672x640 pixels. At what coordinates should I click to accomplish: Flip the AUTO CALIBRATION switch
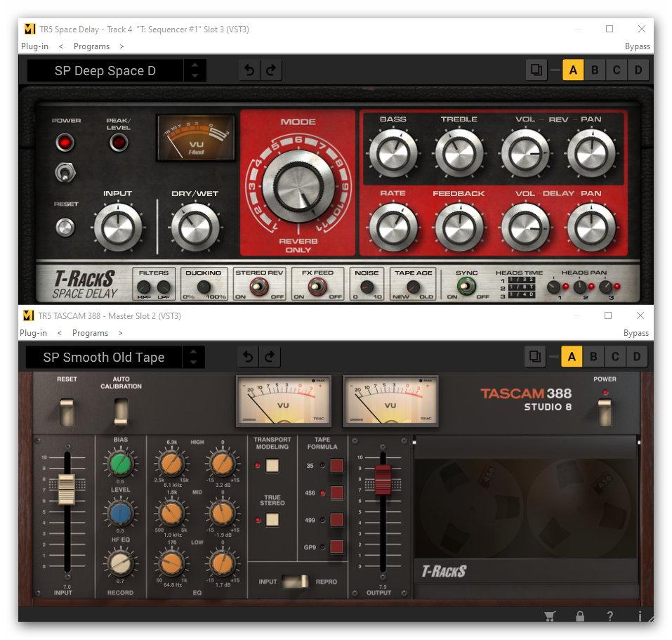[121, 412]
